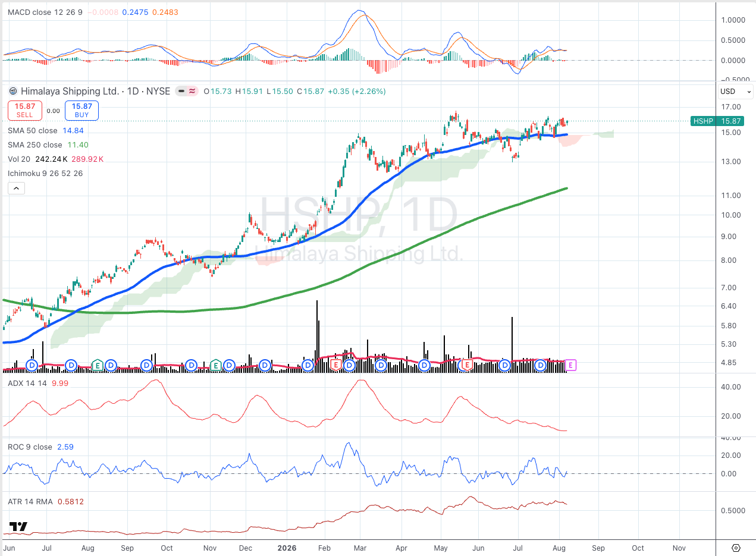Click the dividend D marker in mid-September
The width and height of the screenshot is (756, 556).
pyautogui.click(x=147, y=365)
